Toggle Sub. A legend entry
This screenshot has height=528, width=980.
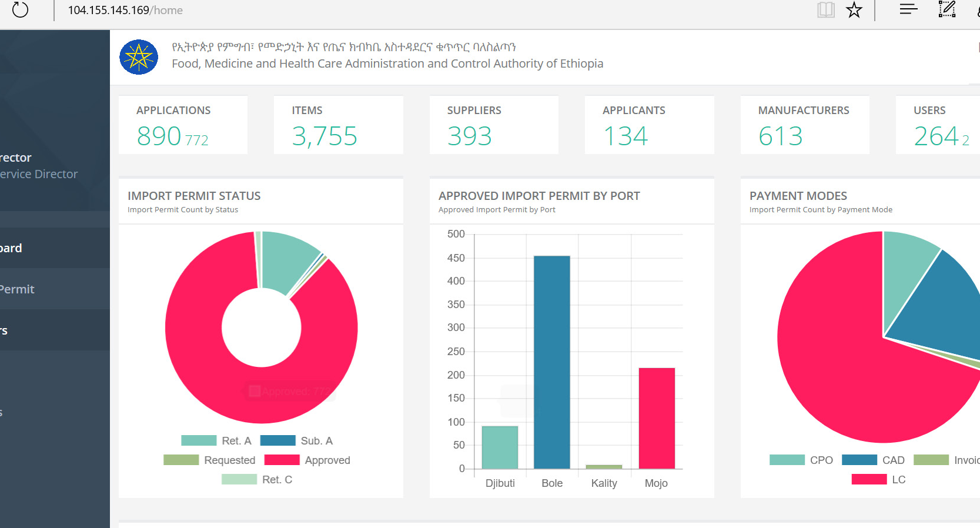pyautogui.click(x=296, y=441)
